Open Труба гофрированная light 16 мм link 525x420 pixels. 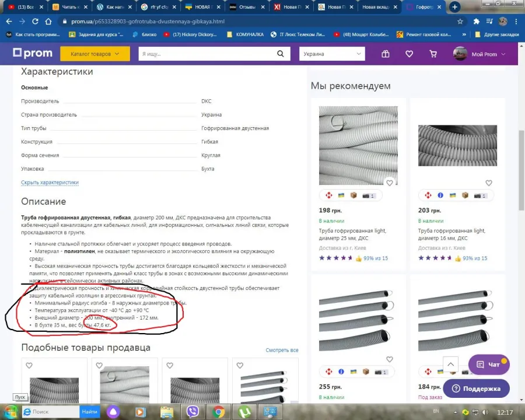pyautogui.click(x=452, y=235)
